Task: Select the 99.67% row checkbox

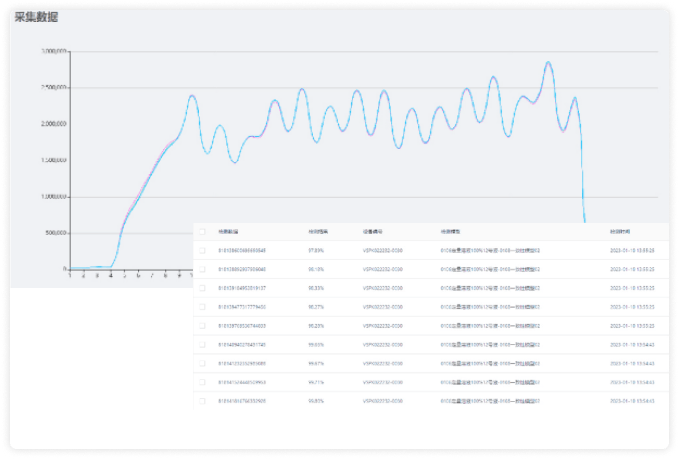Action: (x=202, y=363)
